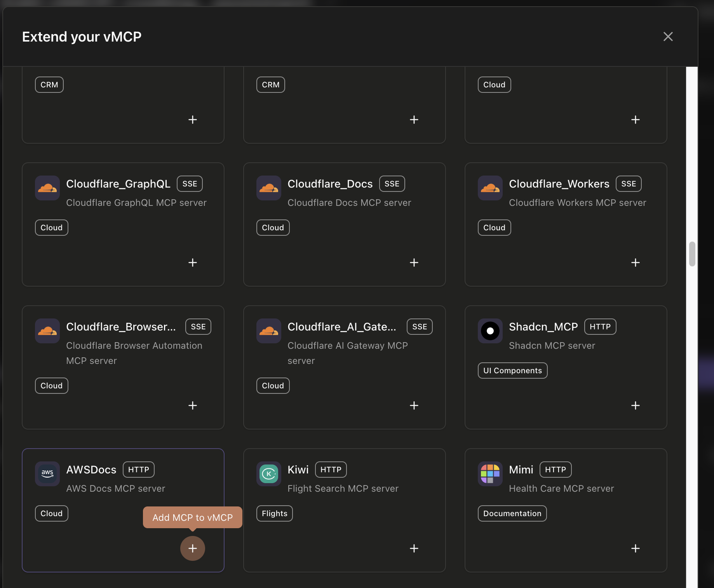The height and width of the screenshot is (588, 714).
Task: Click the Flights tag on Kiwi card
Action: click(274, 513)
